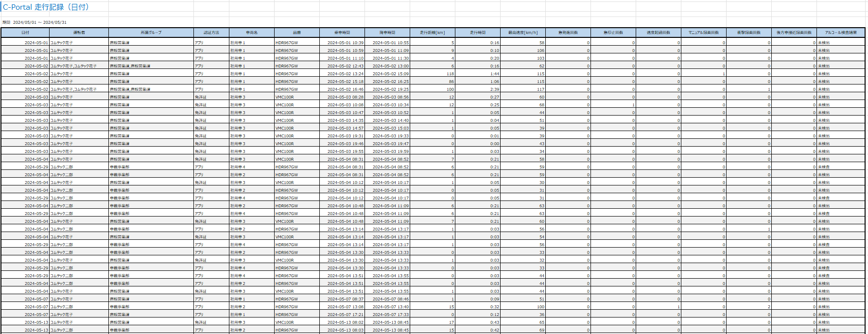868x334 pixels.
Task: Select the distance value 17
Action: click(x=451, y=322)
